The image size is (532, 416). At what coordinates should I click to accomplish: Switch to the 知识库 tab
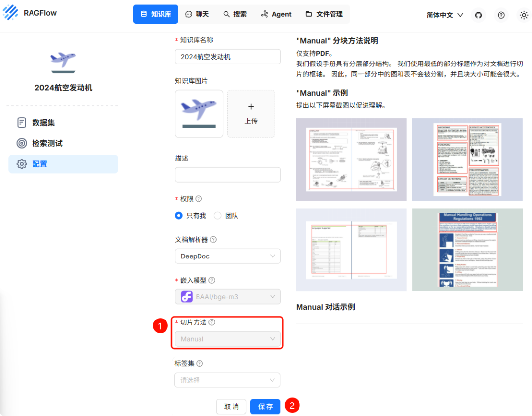tap(156, 14)
